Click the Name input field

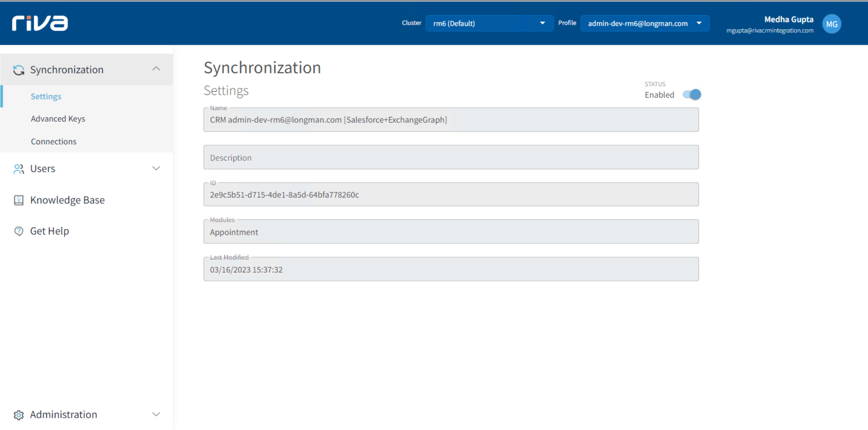tap(451, 120)
